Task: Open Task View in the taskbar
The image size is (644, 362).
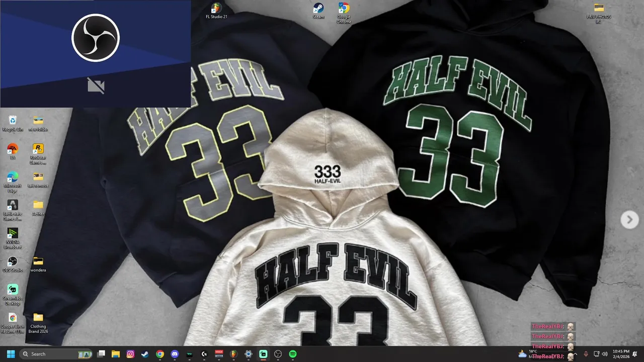Action: click(x=101, y=354)
